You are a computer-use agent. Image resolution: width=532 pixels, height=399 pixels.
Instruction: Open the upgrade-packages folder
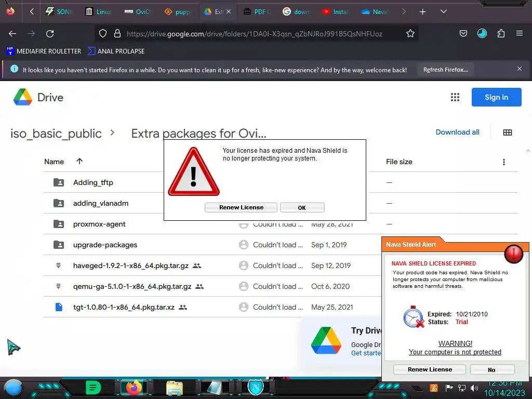tap(105, 245)
